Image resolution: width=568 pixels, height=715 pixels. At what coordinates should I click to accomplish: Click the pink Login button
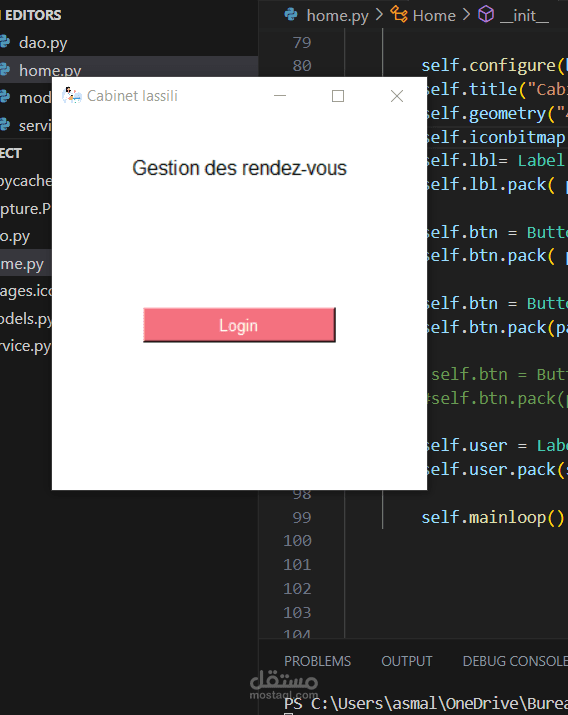tap(239, 325)
